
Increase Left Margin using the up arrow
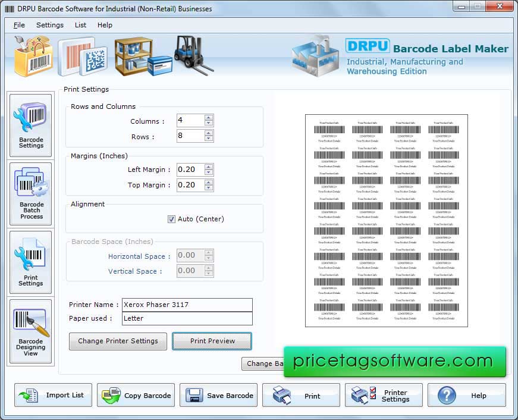pos(209,166)
